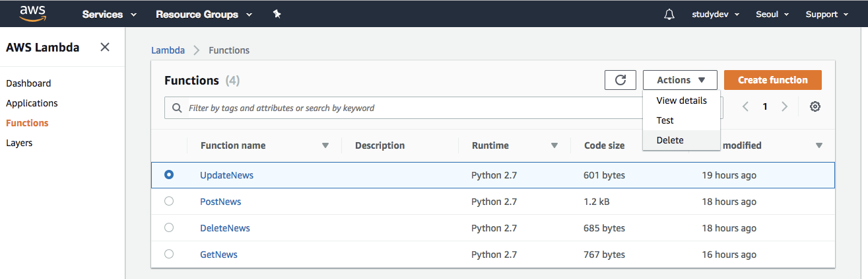Expand the Services menu
868x279 pixels.
coord(110,14)
